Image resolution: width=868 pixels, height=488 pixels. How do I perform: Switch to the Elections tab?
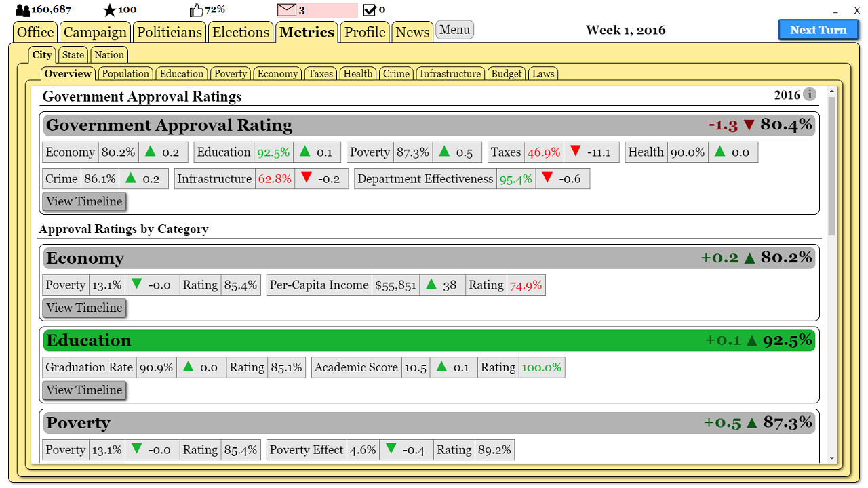(241, 31)
